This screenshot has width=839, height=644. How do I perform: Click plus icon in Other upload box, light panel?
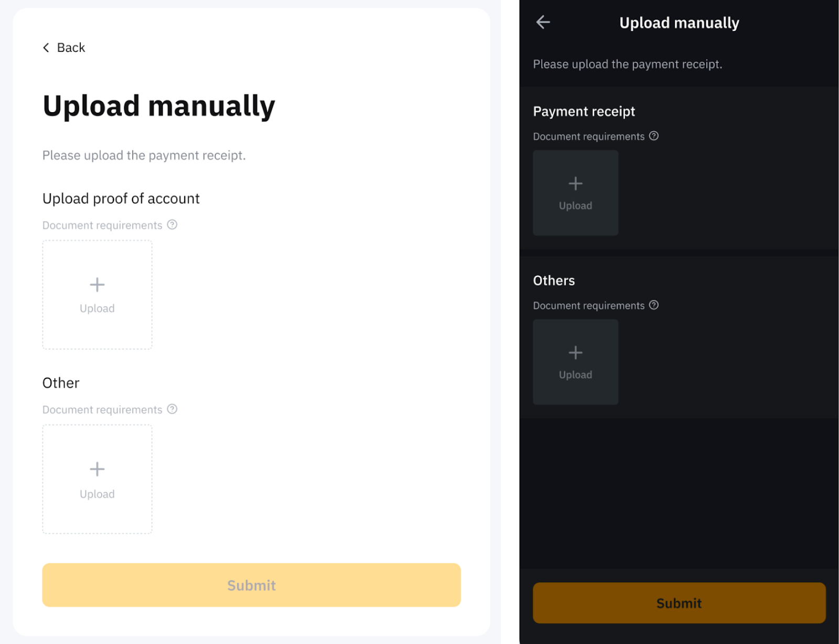(97, 469)
